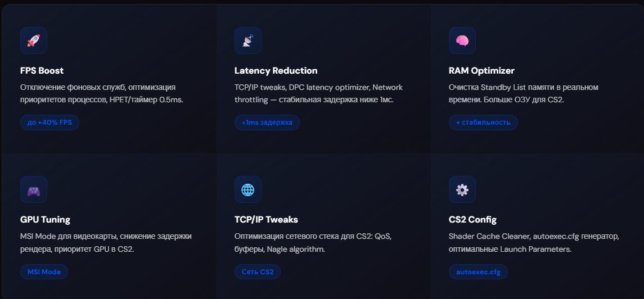Open the RAM Optimizer card title
Viewport: 644px width, 299px height.
coord(482,71)
